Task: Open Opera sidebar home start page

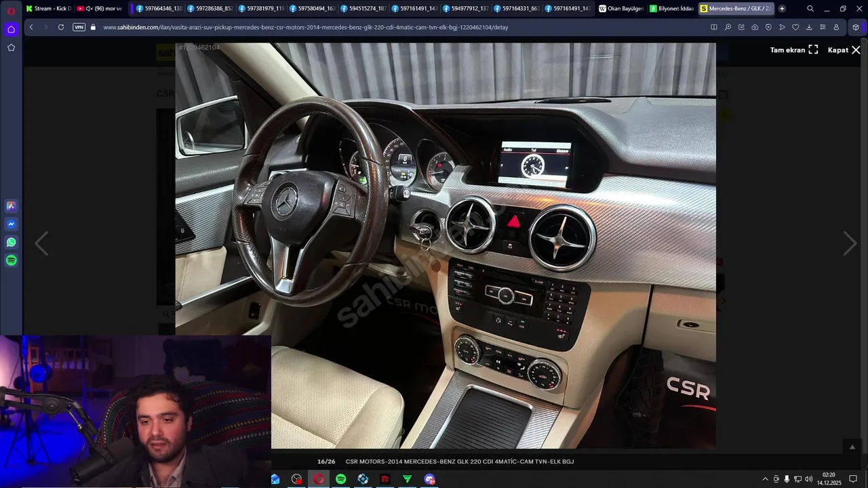Action: (11, 29)
